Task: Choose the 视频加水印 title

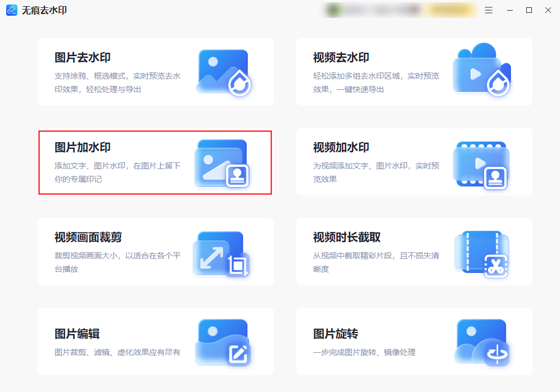Action: pyautogui.click(x=341, y=147)
